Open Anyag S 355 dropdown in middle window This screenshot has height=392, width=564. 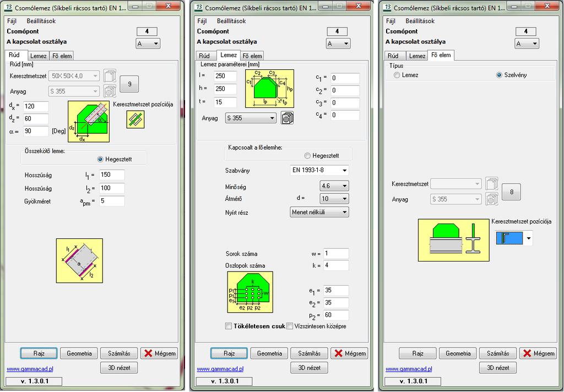pos(251,118)
